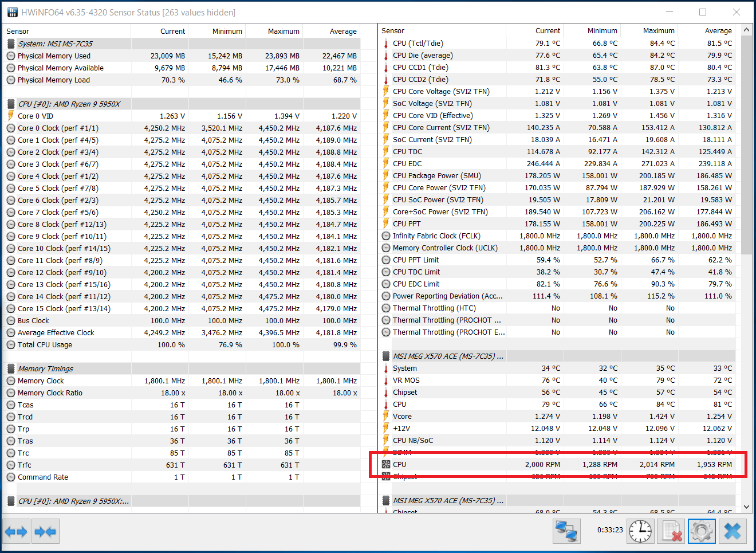Click the right panel vertical scrollbar thumb
This screenshot has height=553, width=756.
746,145
